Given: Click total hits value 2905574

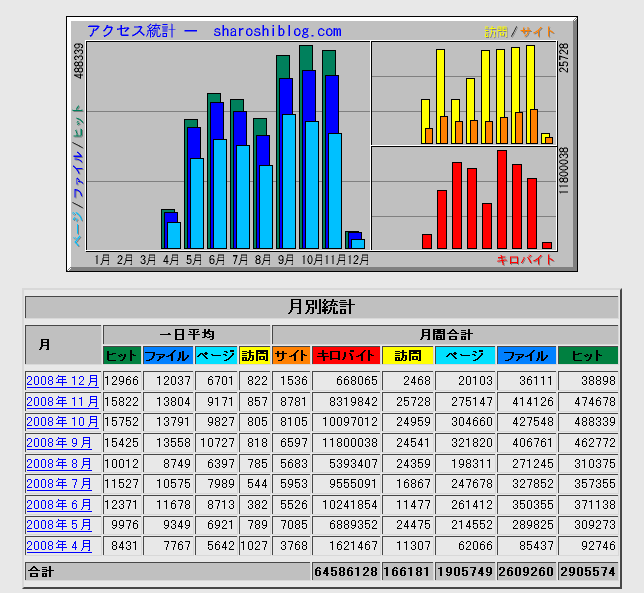Looking at the screenshot, I should click(588, 572).
